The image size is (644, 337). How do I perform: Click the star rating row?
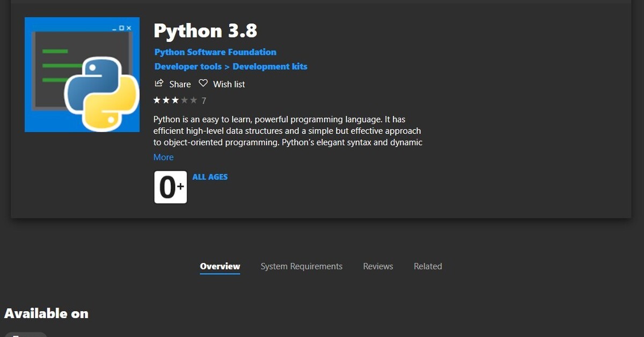175,100
